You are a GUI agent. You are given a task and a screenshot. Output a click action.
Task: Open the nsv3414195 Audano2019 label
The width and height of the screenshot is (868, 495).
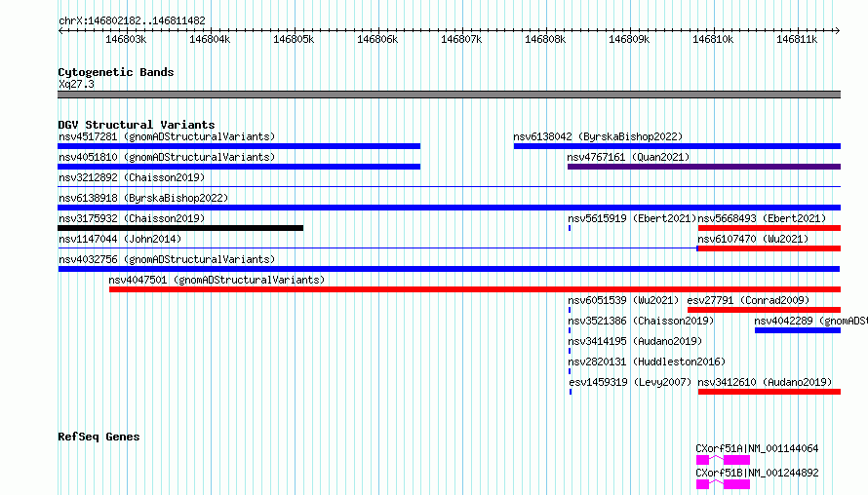point(635,341)
